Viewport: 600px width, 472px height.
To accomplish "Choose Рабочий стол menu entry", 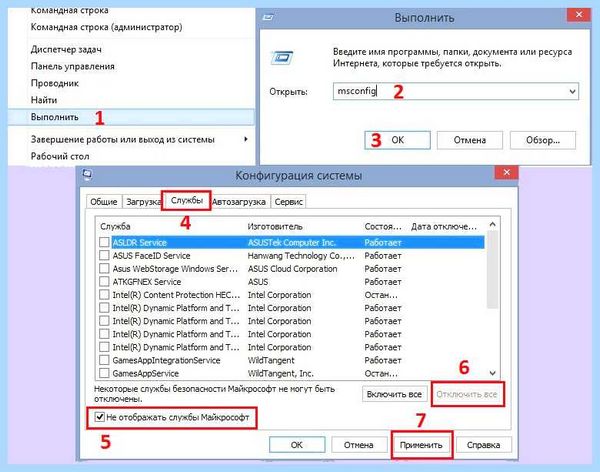I will (x=60, y=156).
